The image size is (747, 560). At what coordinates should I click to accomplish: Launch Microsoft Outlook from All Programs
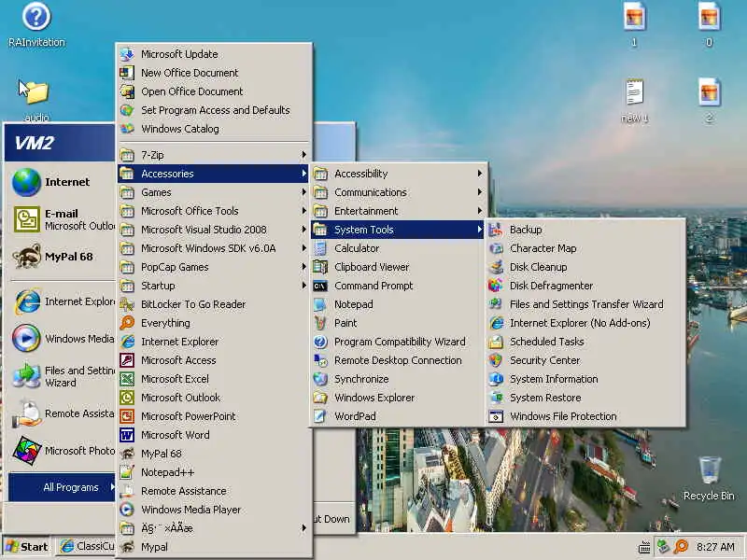[214, 398]
